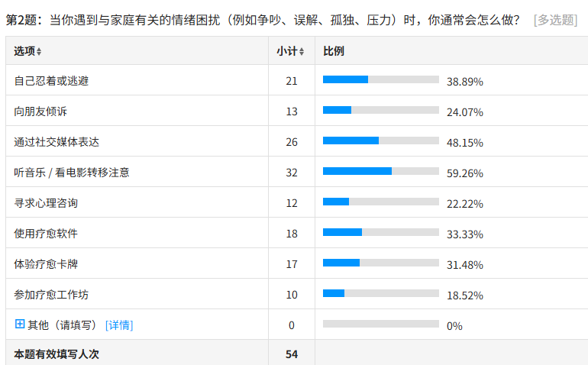Open the 详情 link
The width and height of the screenshot is (588, 365).
pos(119,325)
